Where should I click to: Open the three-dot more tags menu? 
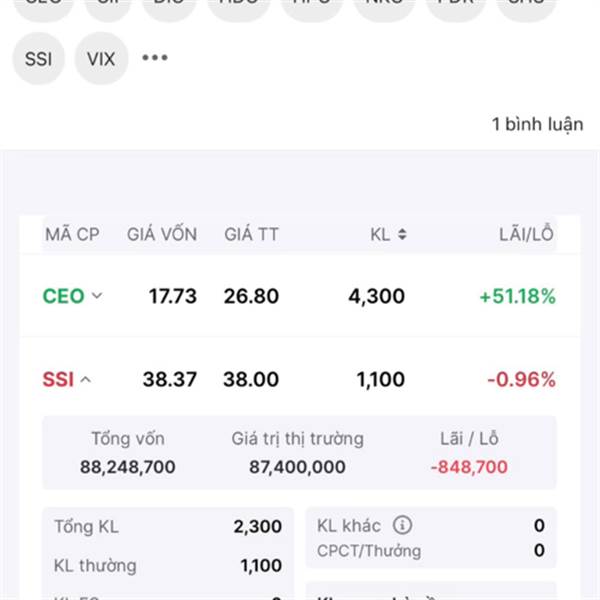[x=155, y=58]
